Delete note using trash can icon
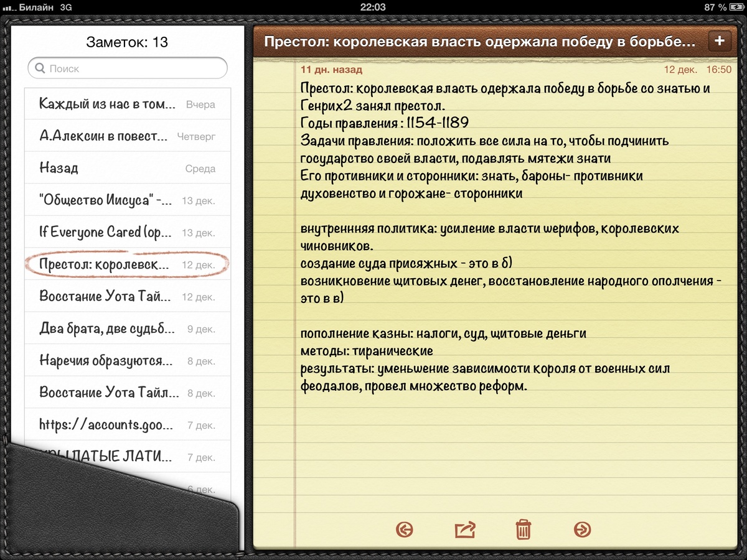 point(523,530)
